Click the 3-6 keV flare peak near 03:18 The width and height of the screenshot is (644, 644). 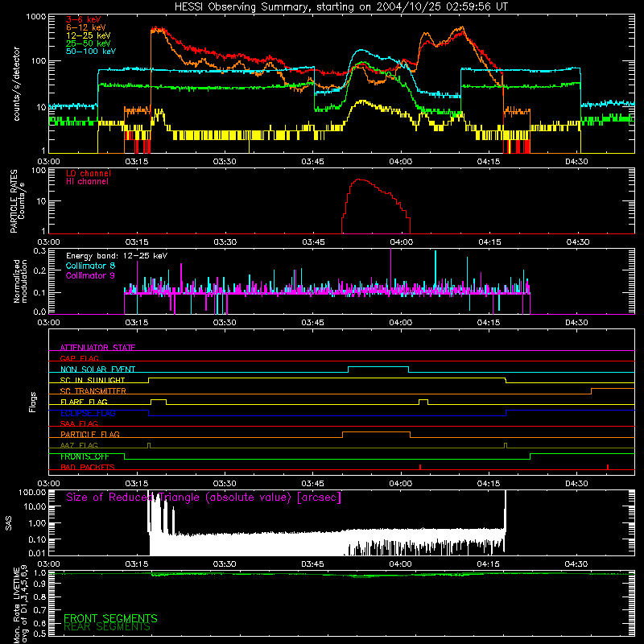157,30
